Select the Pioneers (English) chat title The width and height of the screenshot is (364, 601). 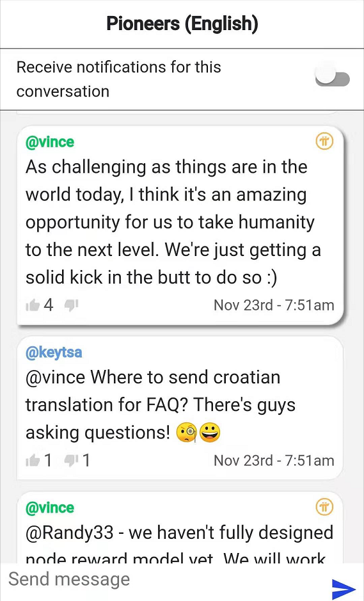tap(182, 24)
